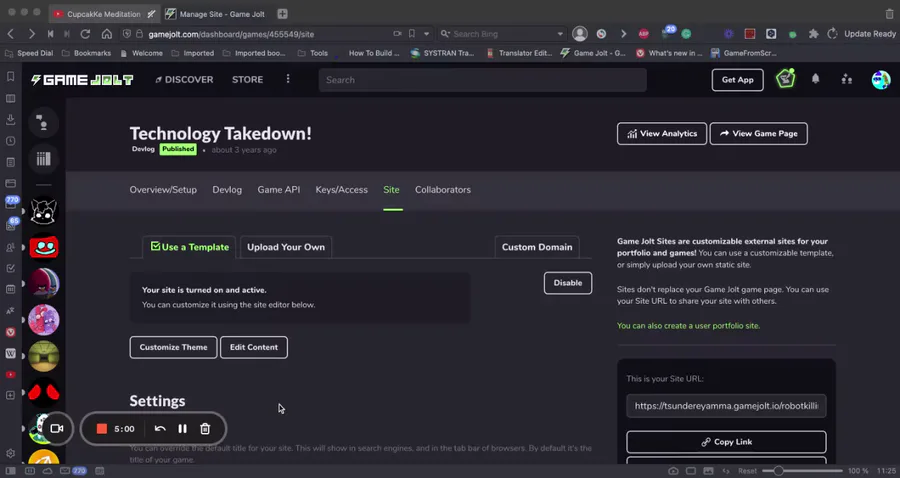Go back to previous page
900x478 pixels.
pos(10,34)
